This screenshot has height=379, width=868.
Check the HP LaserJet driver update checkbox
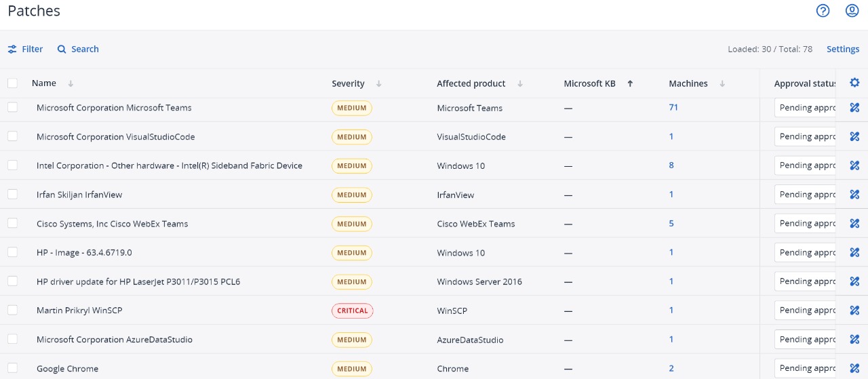tap(12, 281)
